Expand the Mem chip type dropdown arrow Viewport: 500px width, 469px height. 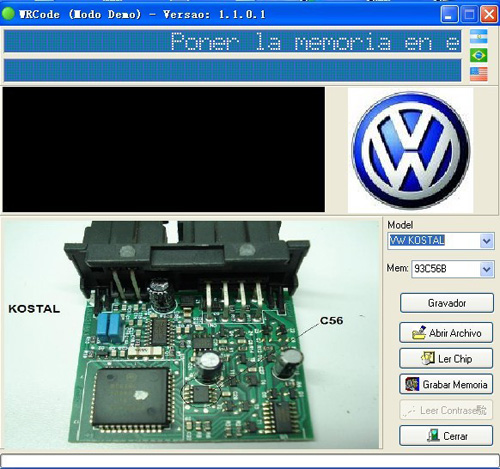point(487,269)
